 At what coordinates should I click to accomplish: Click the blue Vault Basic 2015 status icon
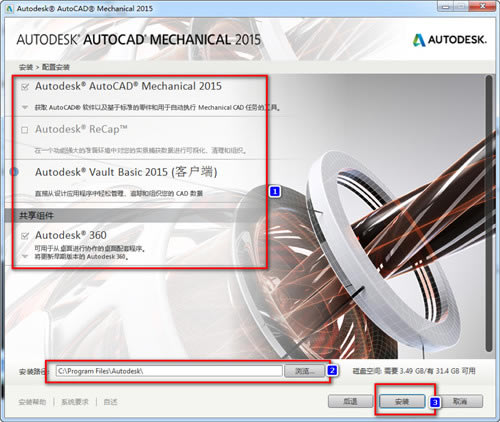click(14, 172)
